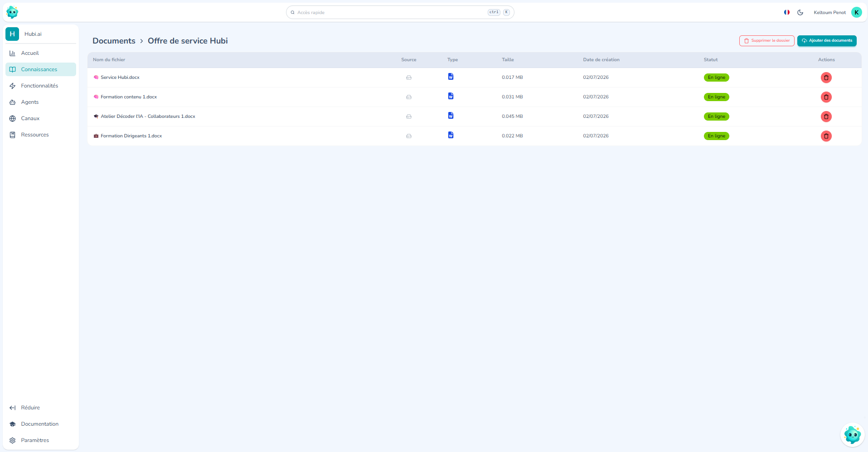Open Atelier Décoder l'IA - Collaborateurs 1.docx
The width and height of the screenshot is (868, 452).
click(148, 117)
